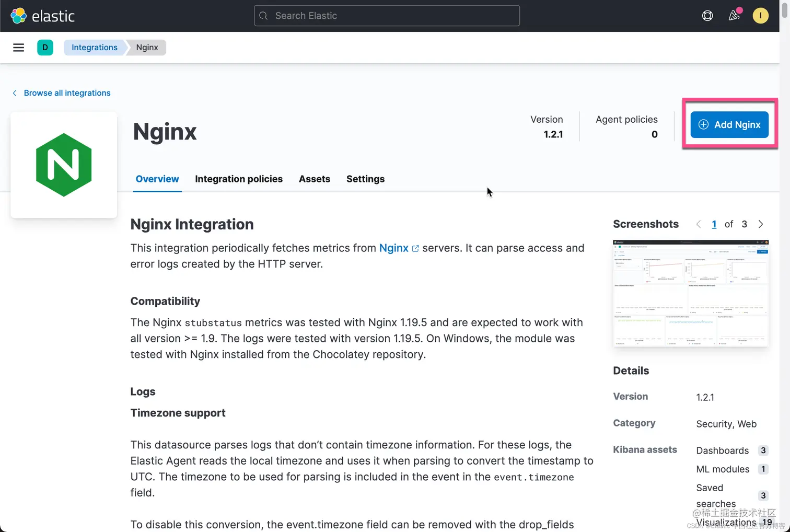790x532 pixels.
Task: Click inside the Search Elastic field
Action: pyautogui.click(x=387, y=16)
